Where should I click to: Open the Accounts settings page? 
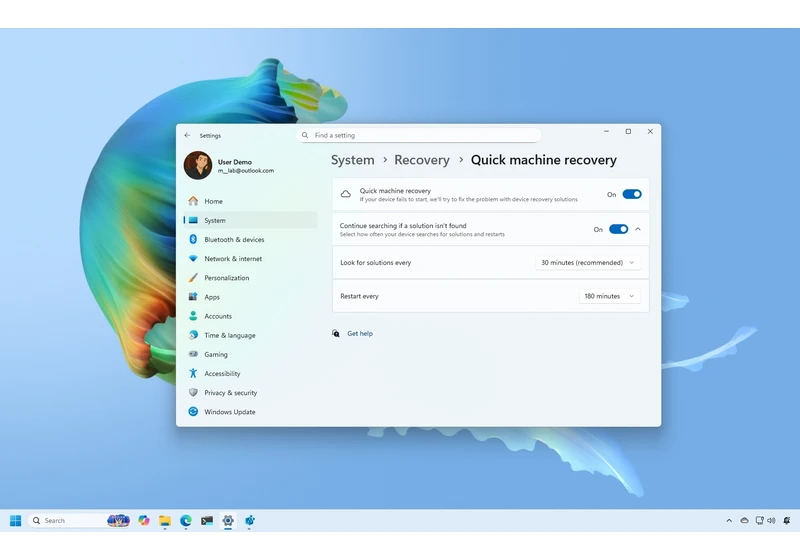pyautogui.click(x=250, y=316)
